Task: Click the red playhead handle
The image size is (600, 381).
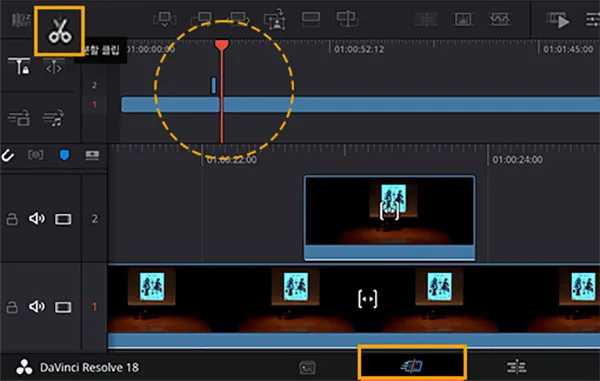Action: (x=222, y=46)
